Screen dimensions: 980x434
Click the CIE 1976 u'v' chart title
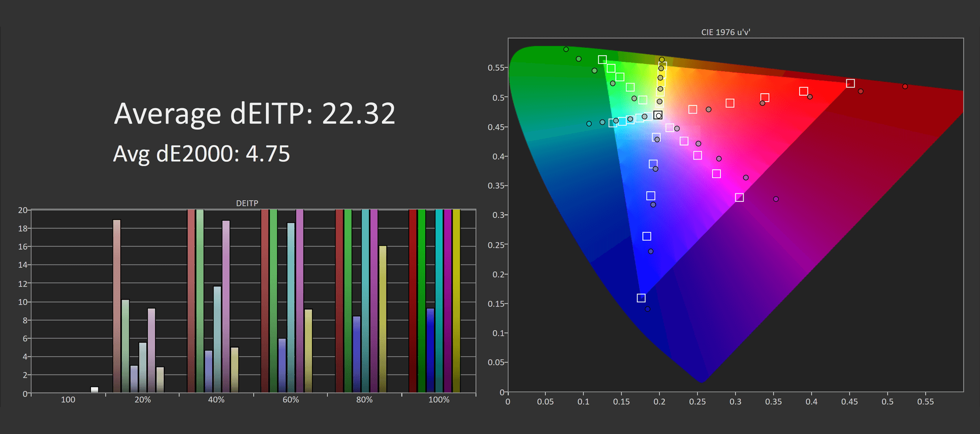click(725, 32)
